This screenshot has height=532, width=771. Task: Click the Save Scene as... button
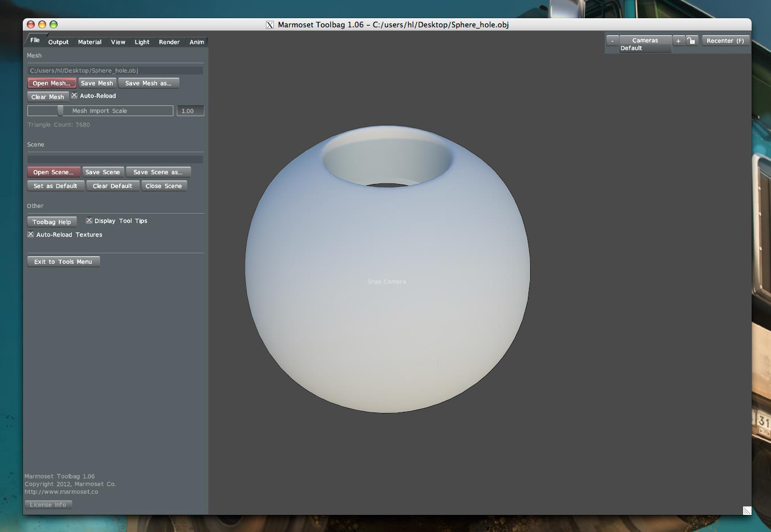pos(158,172)
